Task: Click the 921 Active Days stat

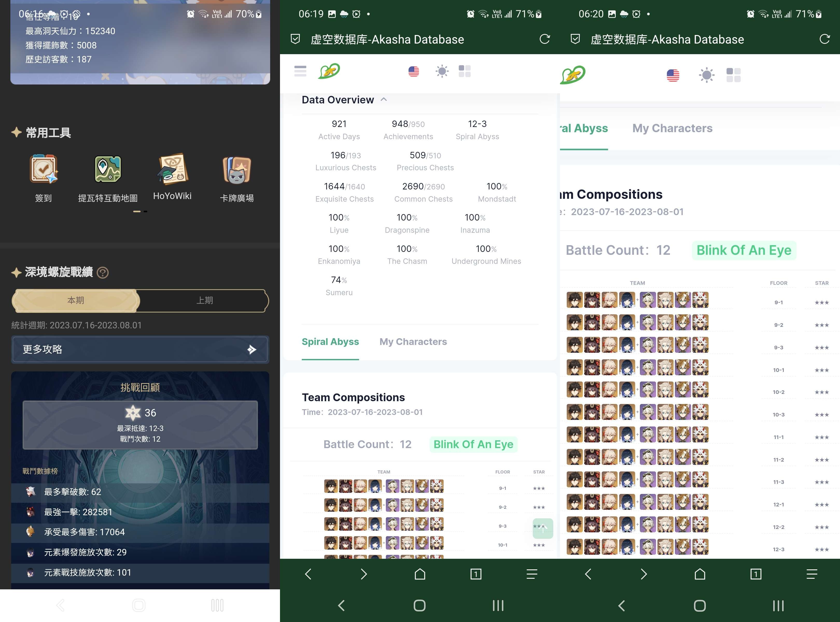Action: coord(339,130)
